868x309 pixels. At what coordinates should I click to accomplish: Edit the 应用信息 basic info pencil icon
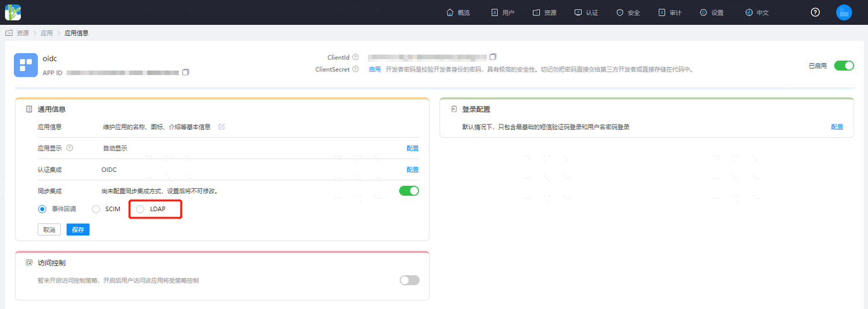coord(222,127)
